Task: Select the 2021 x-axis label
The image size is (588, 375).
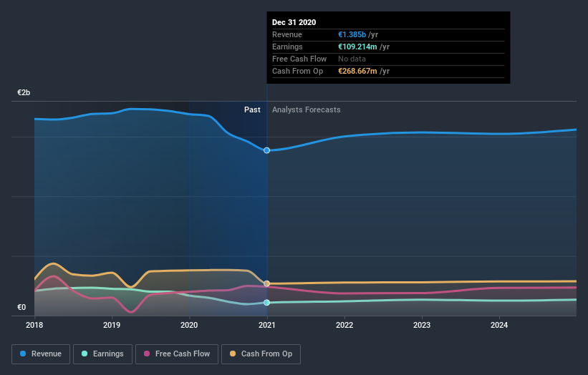Action: tap(266, 325)
